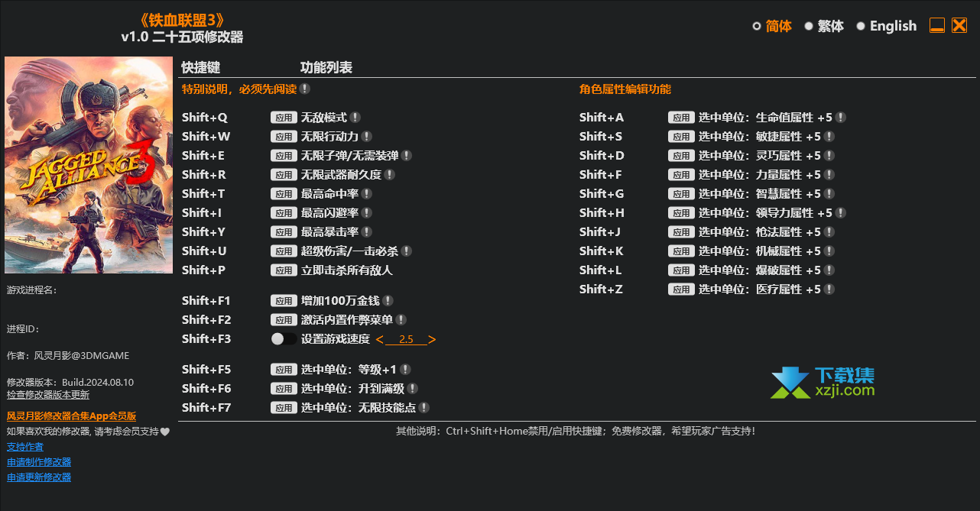Select the 简体 language option
Screen dimensions: 980x511
[x=772, y=26]
